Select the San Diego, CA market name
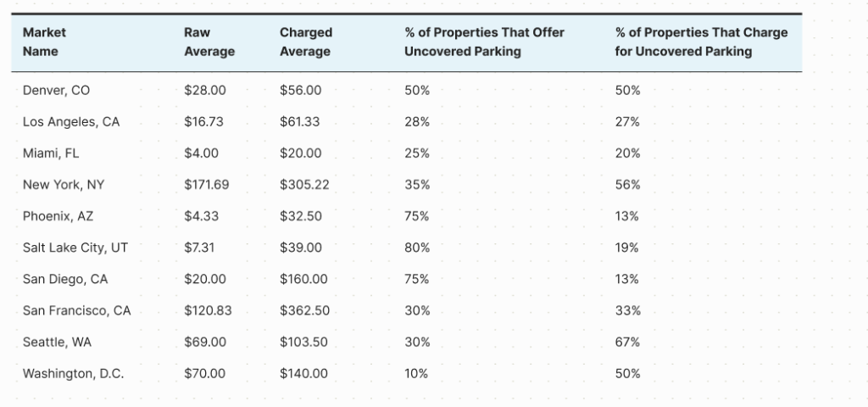Screen dimensions: 868x407 pyautogui.click(x=65, y=279)
